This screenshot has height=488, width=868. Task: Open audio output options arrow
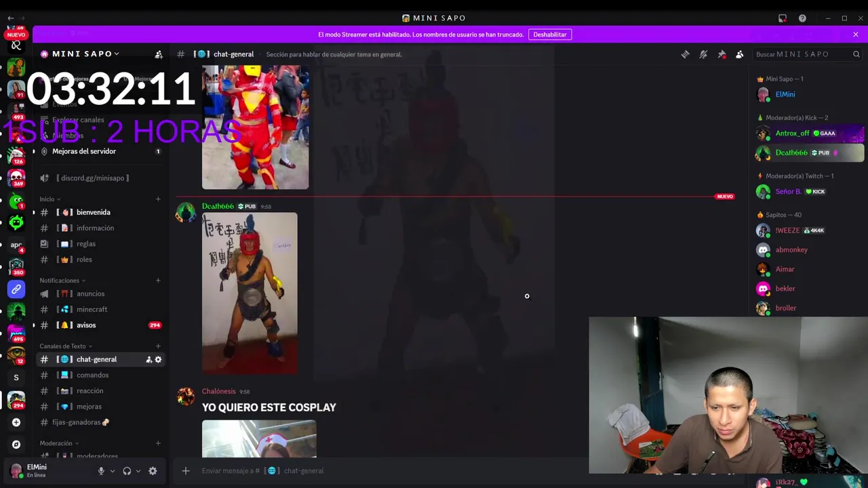coord(138,471)
